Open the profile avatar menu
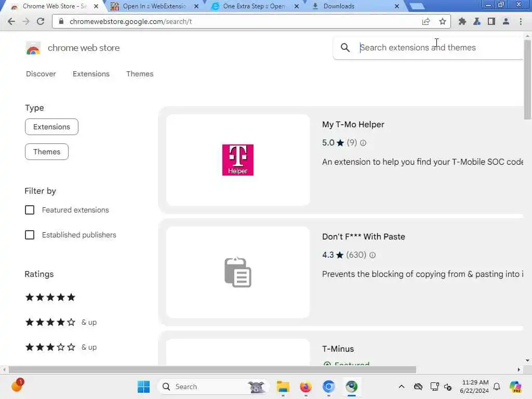This screenshot has width=532, height=399. pos(506,21)
